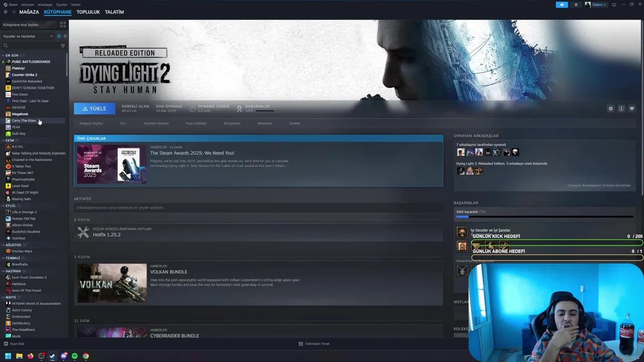Select Counter-Strike 2 in library

[x=25, y=75]
